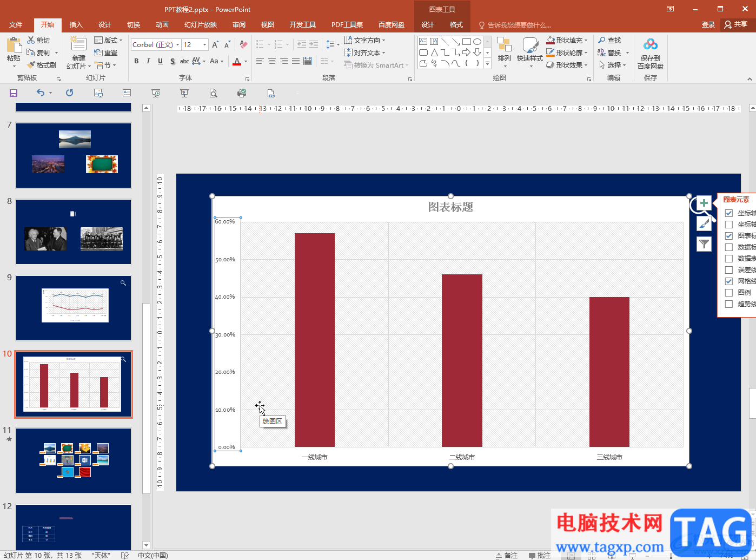The image size is (756, 560).
Task: Open the 文件 File tab
Action: (16, 25)
